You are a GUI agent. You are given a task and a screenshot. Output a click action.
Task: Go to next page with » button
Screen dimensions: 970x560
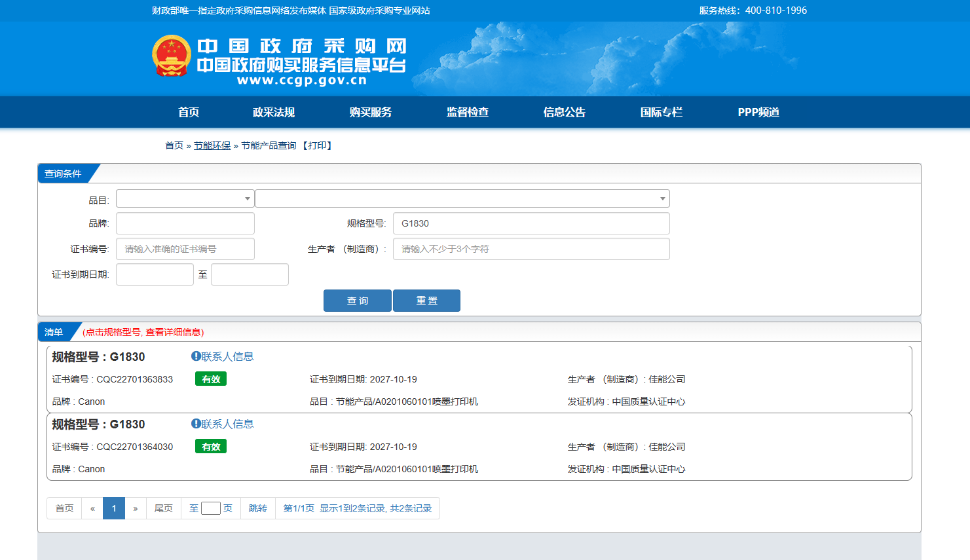click(x=136, y=508)
